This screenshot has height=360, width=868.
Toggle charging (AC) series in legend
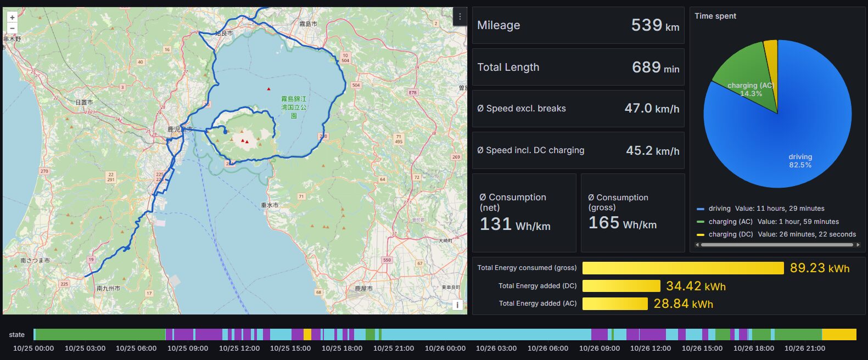[x=730, y=222]
